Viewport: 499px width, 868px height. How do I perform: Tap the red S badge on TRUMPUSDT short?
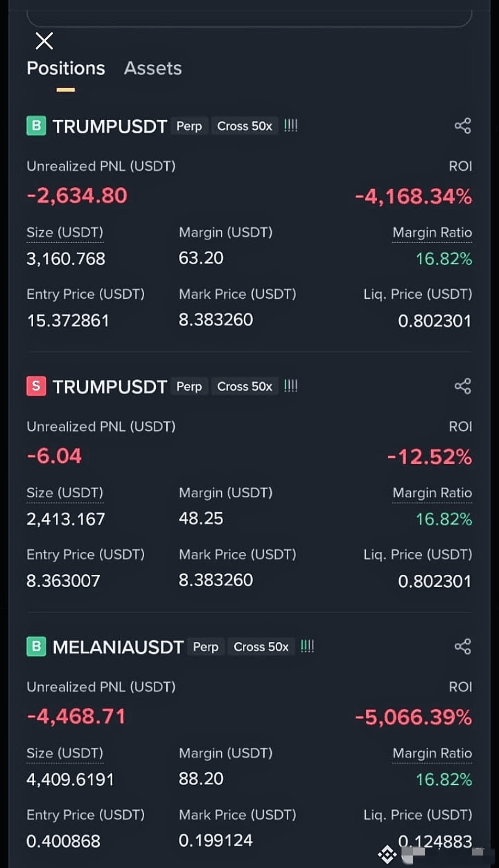point(36,386)
